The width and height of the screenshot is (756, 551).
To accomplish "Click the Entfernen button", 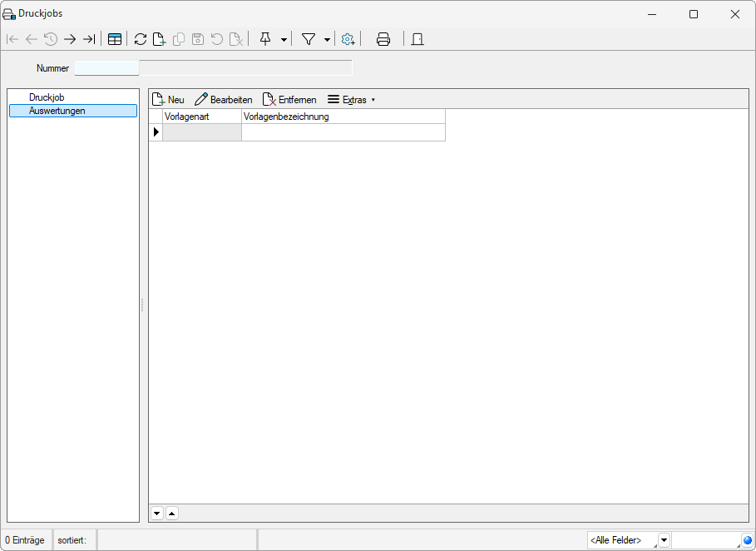I will [x=289, y=100].
